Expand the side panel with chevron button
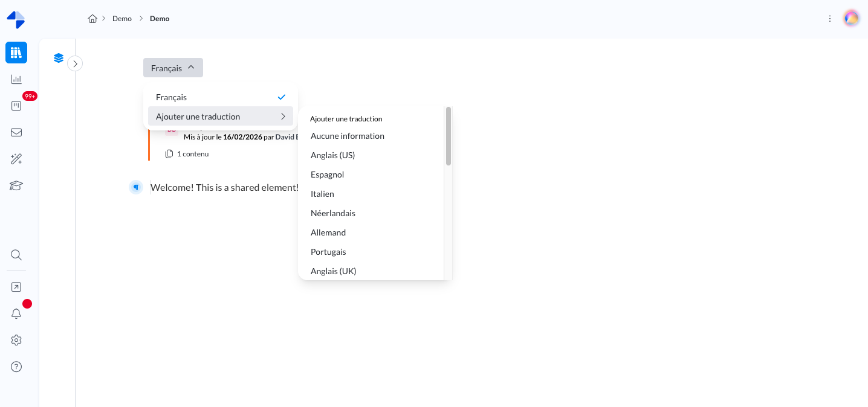Screen dimensions: 868x407 (75, 63)
